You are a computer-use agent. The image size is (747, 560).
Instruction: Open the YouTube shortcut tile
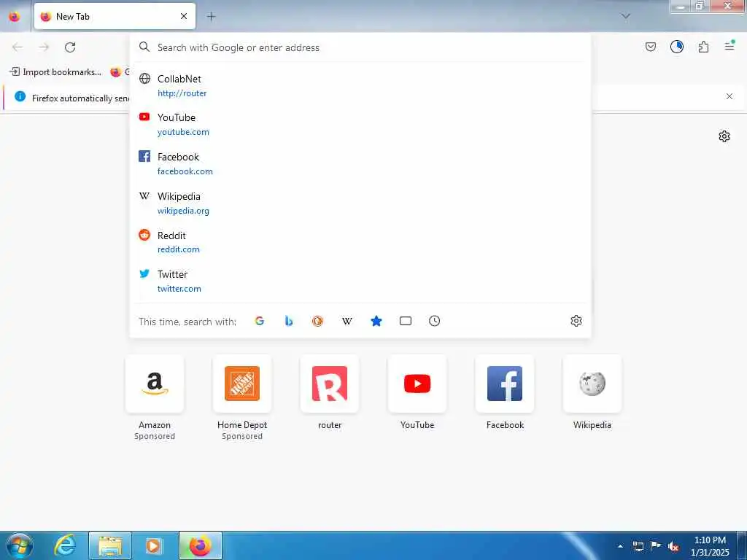click(x=417, y=384)
